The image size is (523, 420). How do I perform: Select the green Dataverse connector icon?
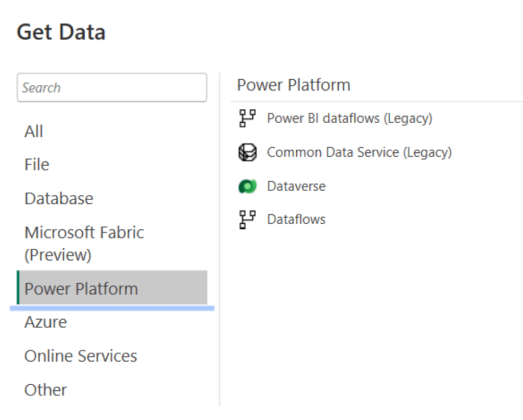click(x=248, y=186)
